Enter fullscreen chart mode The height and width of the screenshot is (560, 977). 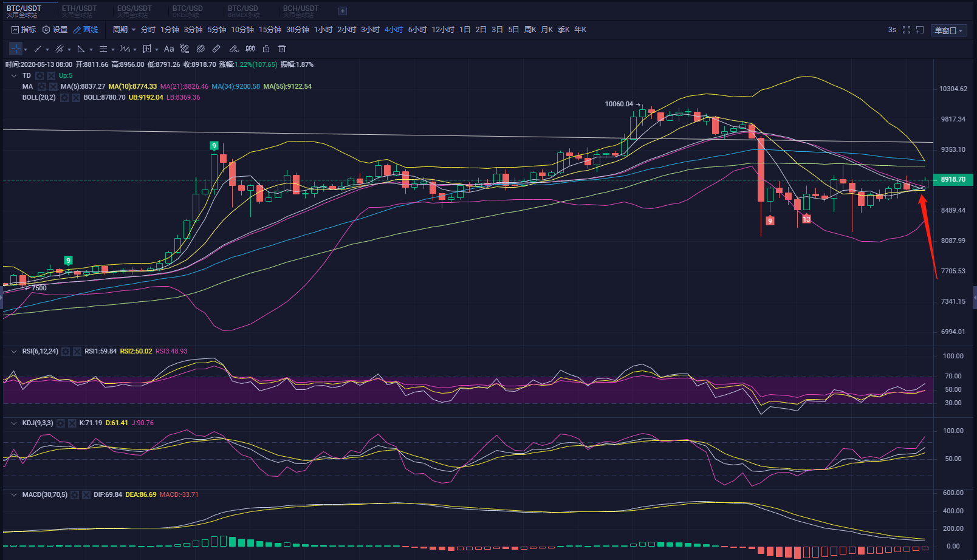click(907, 30)
